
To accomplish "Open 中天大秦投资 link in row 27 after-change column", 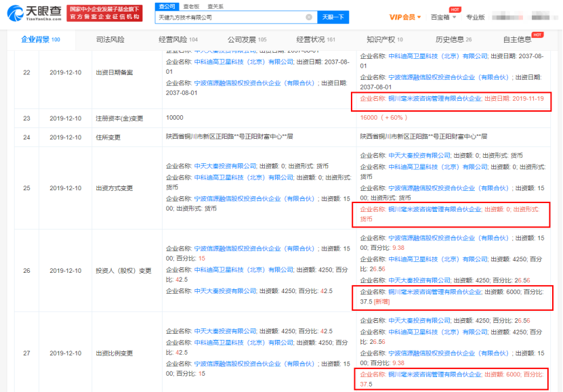I will click(x=419, y=321).
